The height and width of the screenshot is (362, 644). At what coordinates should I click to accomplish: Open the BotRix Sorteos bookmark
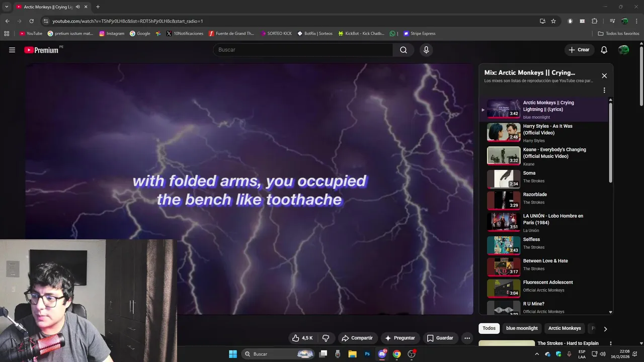click(315, 34)
